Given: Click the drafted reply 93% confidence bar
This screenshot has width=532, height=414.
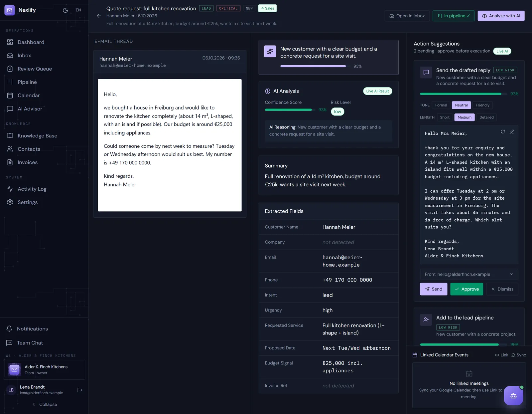Looking at the screenshot, I should point(464,94).
